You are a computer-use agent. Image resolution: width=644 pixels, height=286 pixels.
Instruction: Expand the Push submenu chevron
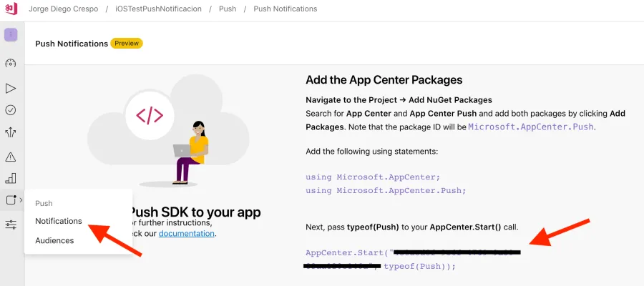point(21,199)
